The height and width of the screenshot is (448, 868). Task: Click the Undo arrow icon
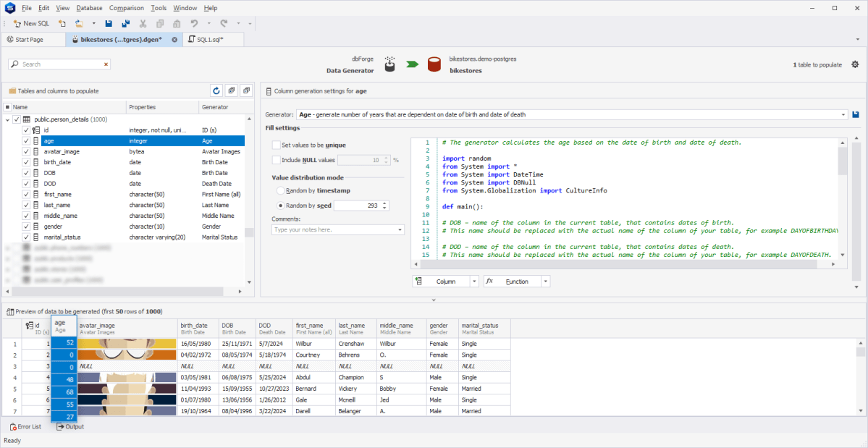pos(194,24)
